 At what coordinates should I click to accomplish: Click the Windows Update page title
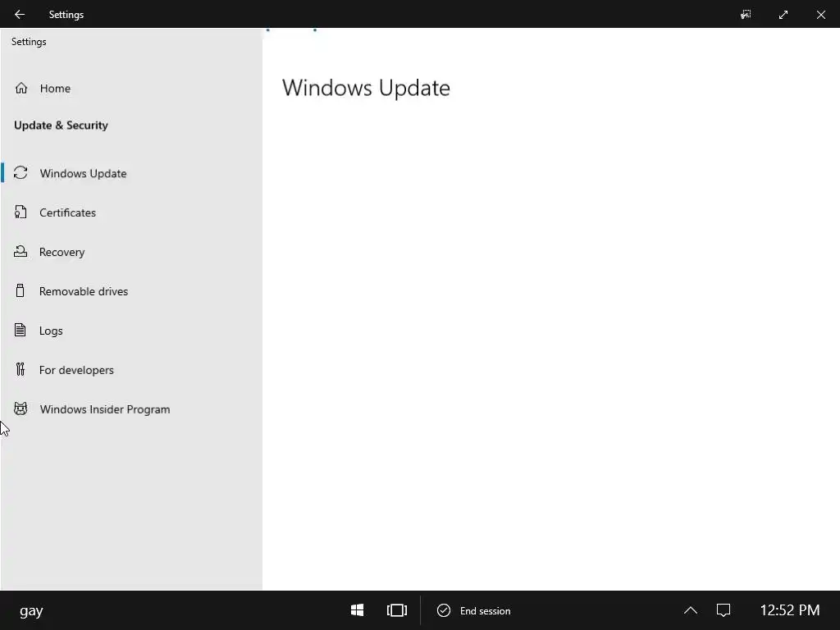tap(366, 88)
